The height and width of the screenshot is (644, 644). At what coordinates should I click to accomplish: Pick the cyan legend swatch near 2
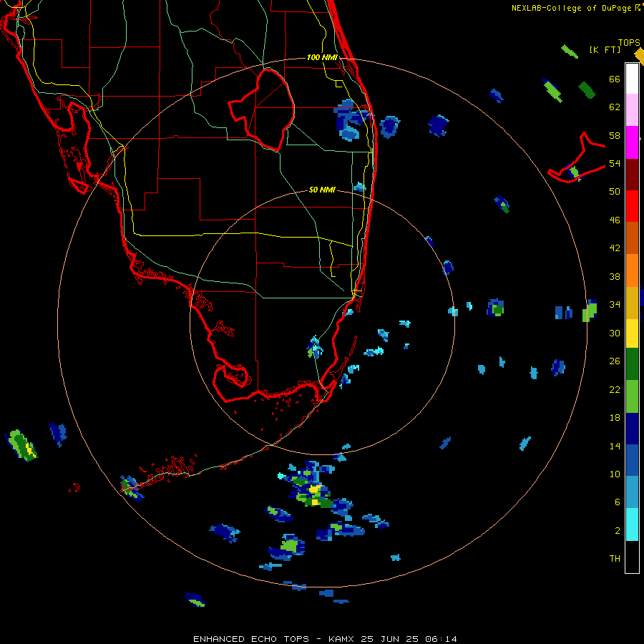tap(632, 525)
